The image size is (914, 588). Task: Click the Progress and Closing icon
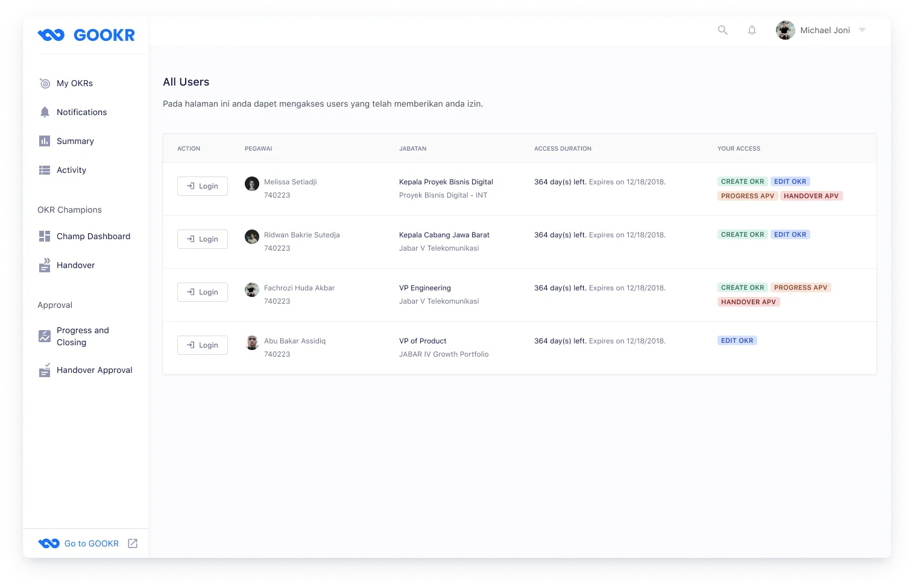[x=45, y=336]
